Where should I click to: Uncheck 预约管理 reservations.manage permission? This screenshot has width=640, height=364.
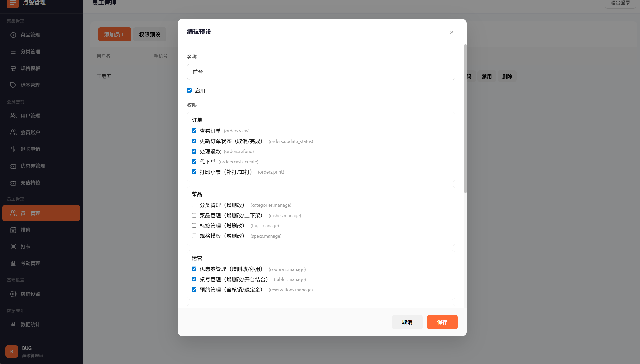[194, 290]
